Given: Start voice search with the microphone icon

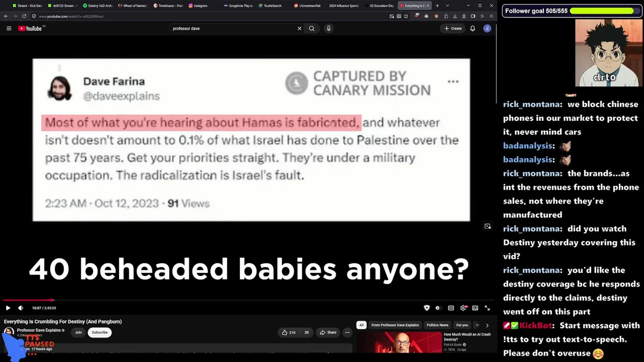Looking at the screenshot, I should 329,29.
